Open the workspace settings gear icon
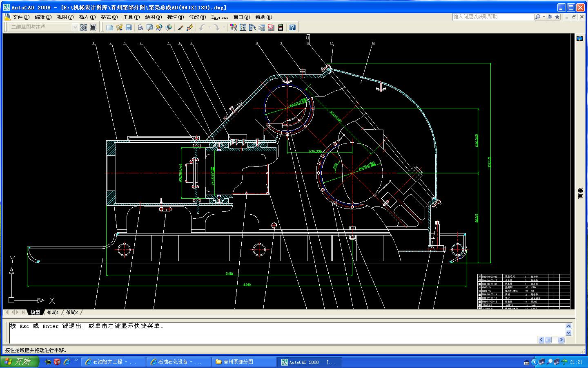Screen dimensions: 588x368 [84, 27]
